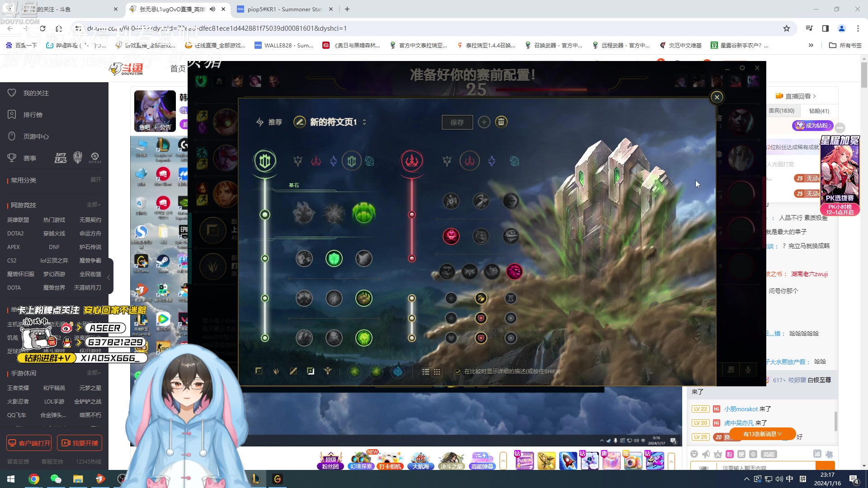Expand 手游休闲 category with 全部
This screenshot has width=868, height=488.
click(94, 373)
